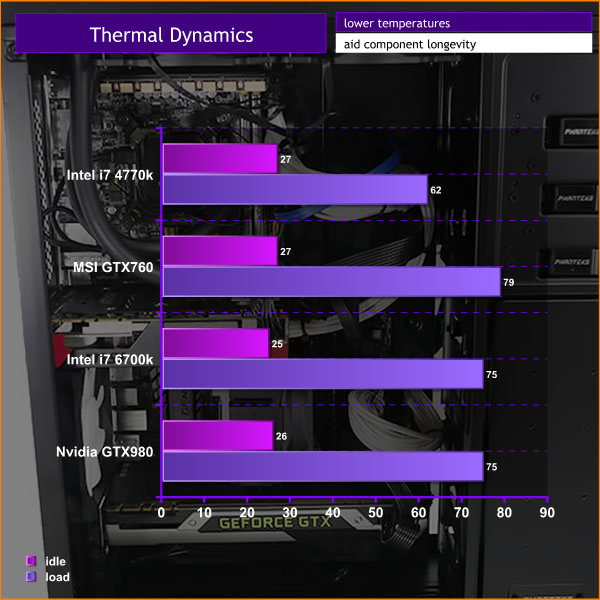Click axis tick label 30
Image resolution: width=600 pixels, height=600 pixels.
pos(290,512)
